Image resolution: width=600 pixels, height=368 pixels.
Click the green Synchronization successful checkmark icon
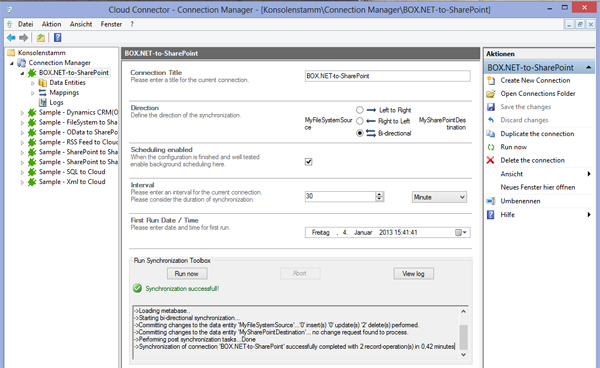137,288
